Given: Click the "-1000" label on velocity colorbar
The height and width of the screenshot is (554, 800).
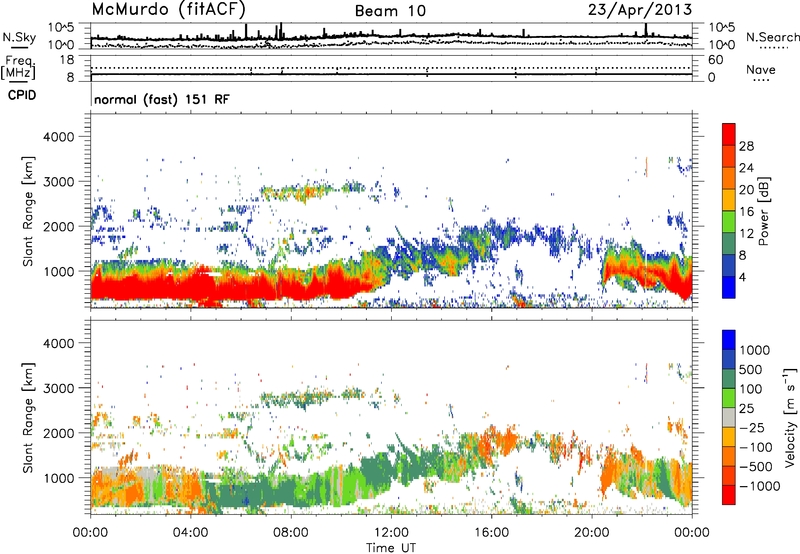Looking at the screenshot, I should tap(759, 486).
